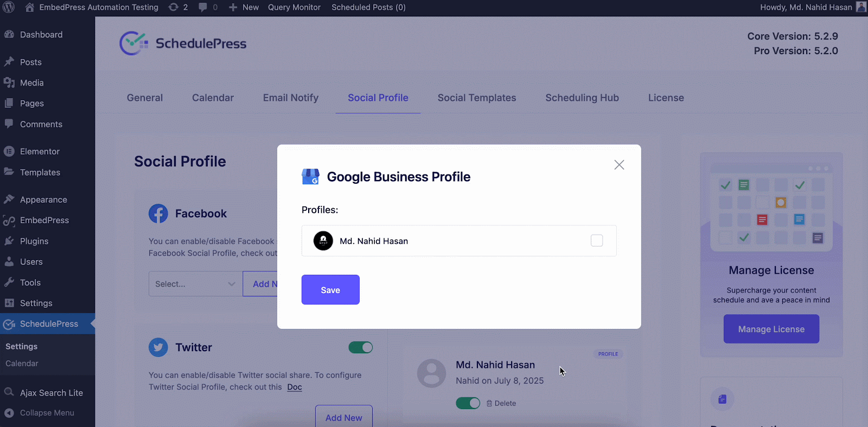The image size is (868, 427).
Task: Click the Collapse Menu arrow icon
Action: point(9,413)
